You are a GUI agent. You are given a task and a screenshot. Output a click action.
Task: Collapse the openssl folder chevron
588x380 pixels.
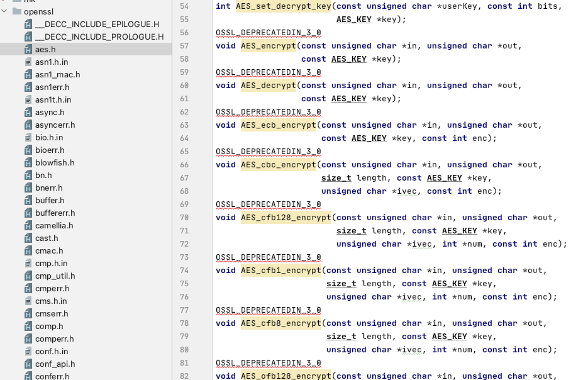(x=4, y=11)
